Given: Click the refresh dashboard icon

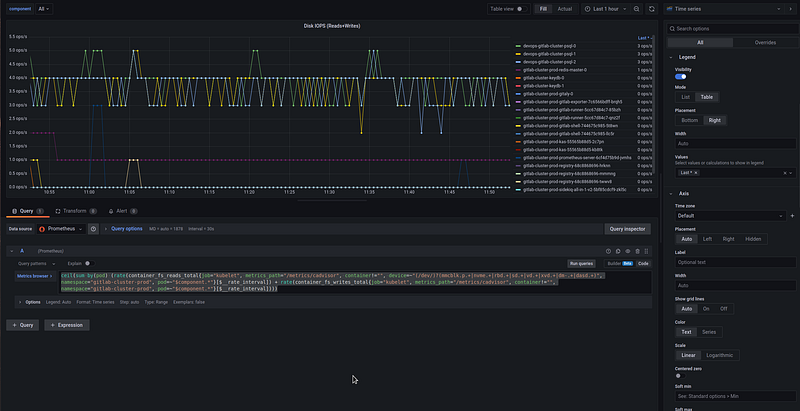Looking at the screenshot, I should pyautogui.click(x=651, y=9).
